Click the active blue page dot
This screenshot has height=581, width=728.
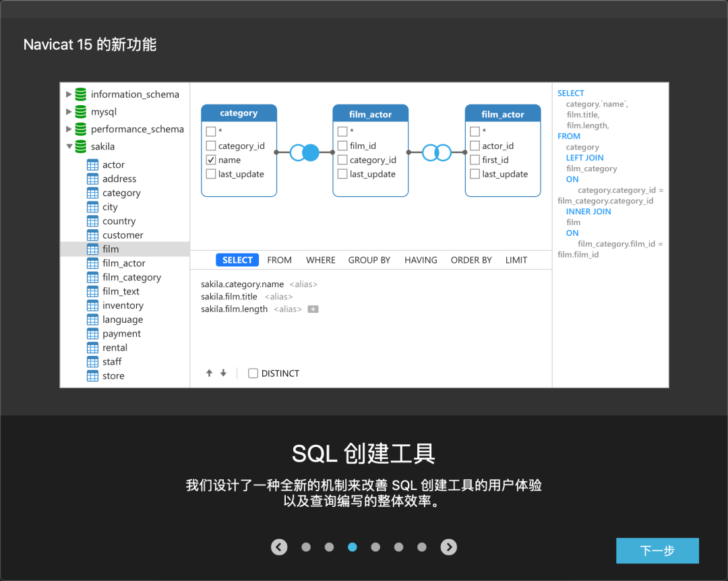[353, 547]
